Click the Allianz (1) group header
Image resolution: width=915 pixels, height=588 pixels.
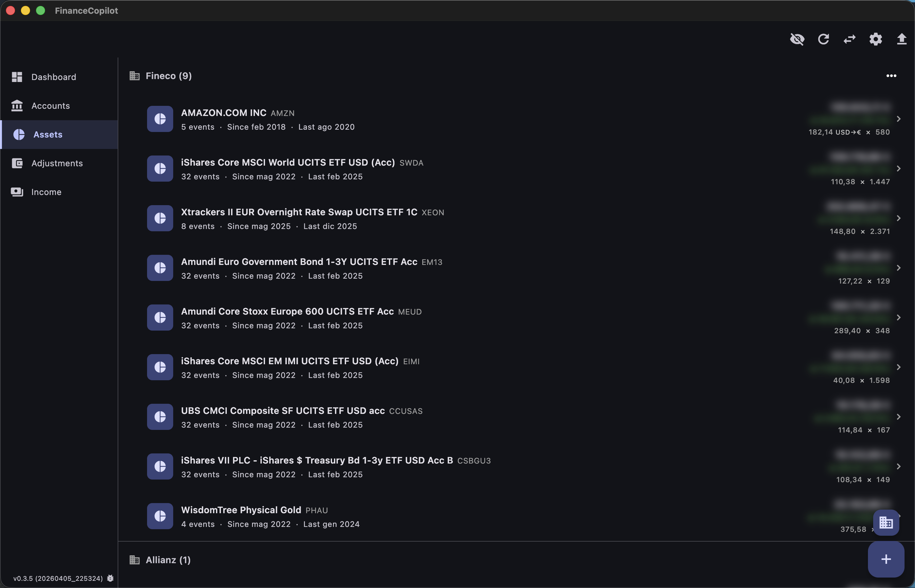(x=168, y=560)
